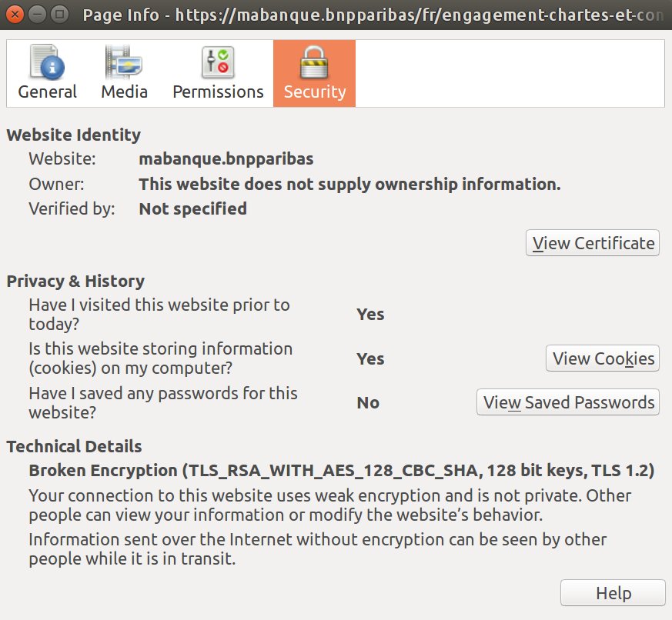Click the Website Identity heading
The height and width of the screenshot is (620, 672).
click(x=74, y=135)
